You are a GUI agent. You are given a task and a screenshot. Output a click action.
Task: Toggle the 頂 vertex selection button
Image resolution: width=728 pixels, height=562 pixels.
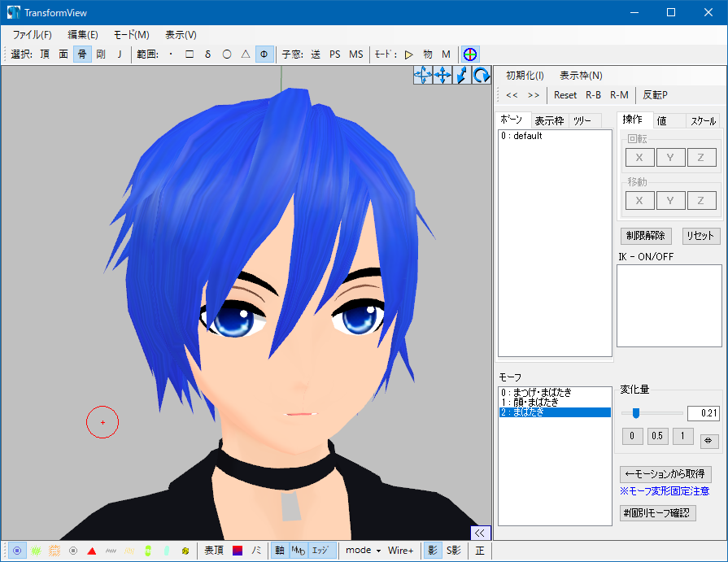point(45,54)
